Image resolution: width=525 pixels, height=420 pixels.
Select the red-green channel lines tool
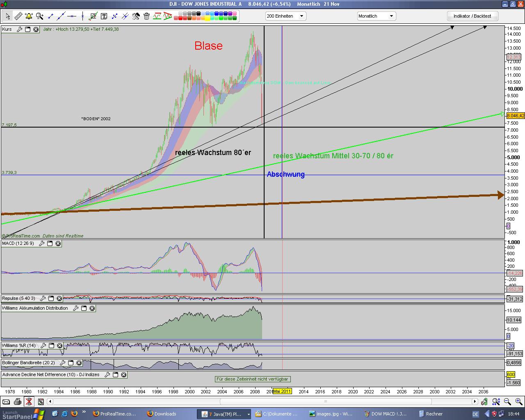[x=157, y=16]
